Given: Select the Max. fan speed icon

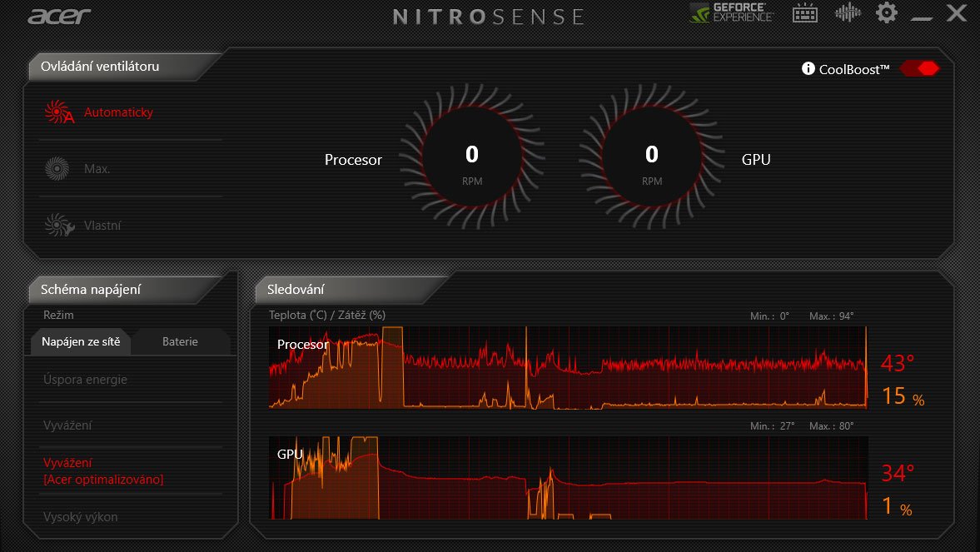Looking at the screenshot, I should [x=57, y=167].
